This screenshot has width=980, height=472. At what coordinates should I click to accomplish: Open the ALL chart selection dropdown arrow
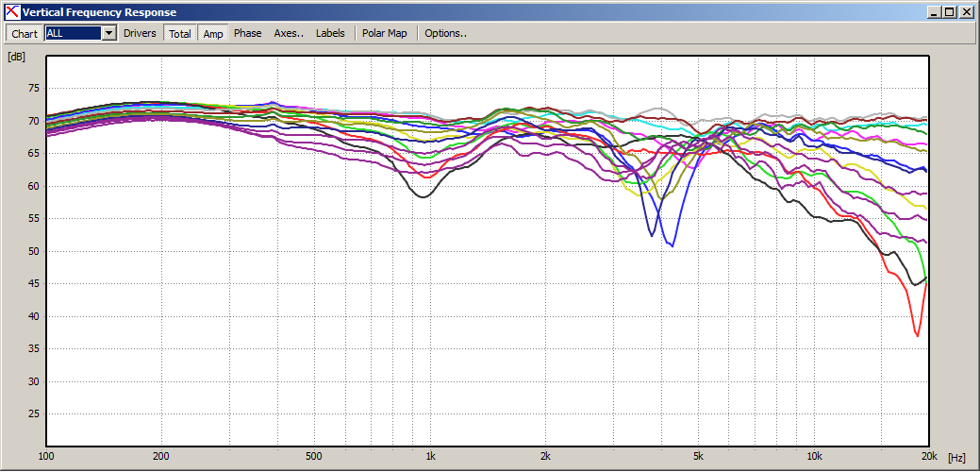(109, 33)
